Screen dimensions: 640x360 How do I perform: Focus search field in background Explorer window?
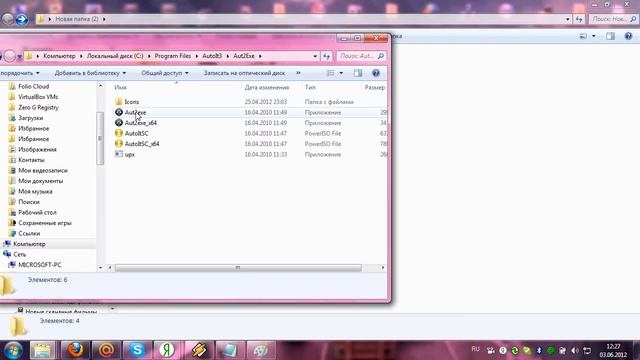[x=614, y=19]
